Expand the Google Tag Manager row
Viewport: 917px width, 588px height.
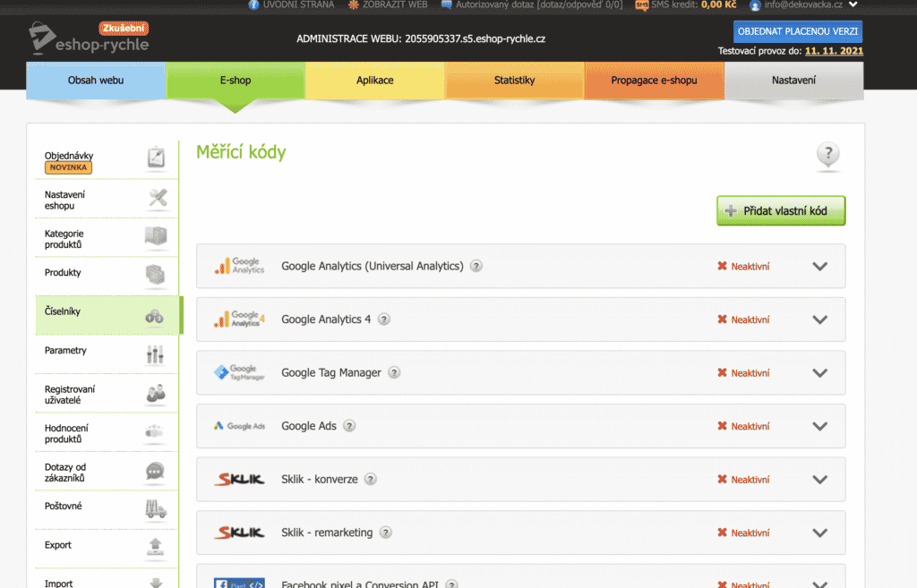(820, 373)
